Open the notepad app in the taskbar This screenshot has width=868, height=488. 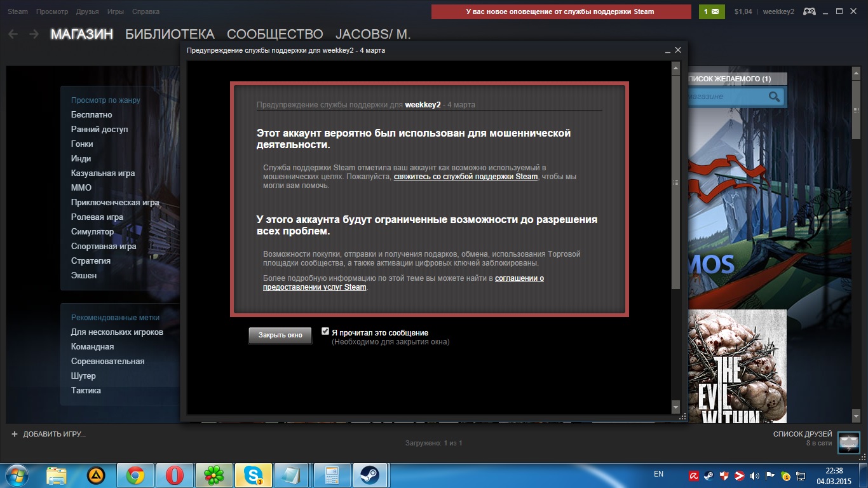point(293,475)
